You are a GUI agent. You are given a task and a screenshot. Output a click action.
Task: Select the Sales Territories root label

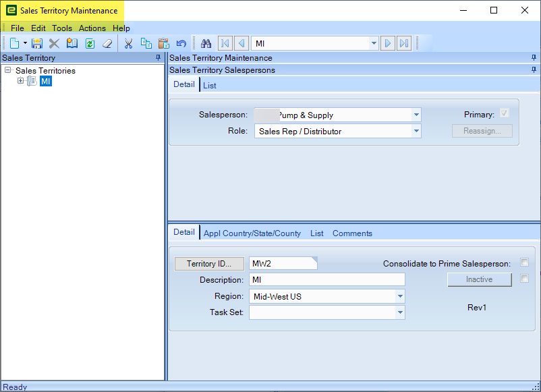[x=46, y=70]
